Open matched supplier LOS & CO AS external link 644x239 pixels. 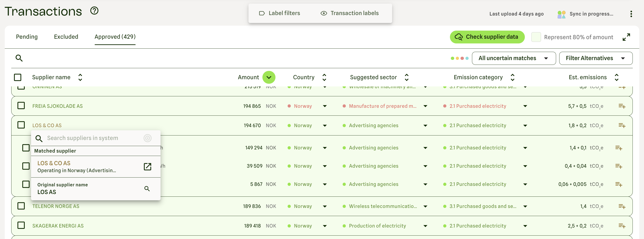pos(148,167)
